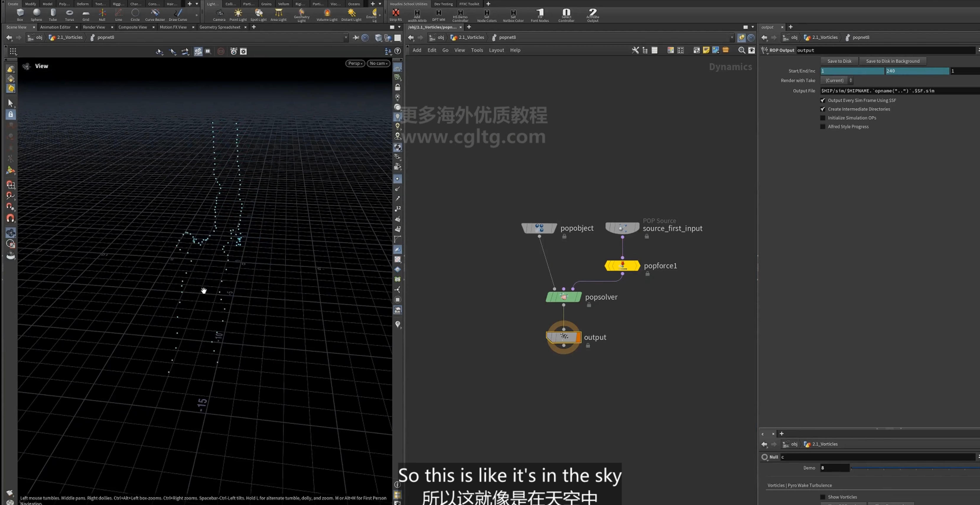Click the ROP Output name field
The height and width of the screenshot is (505, 980).
click(x=886, y=50)
